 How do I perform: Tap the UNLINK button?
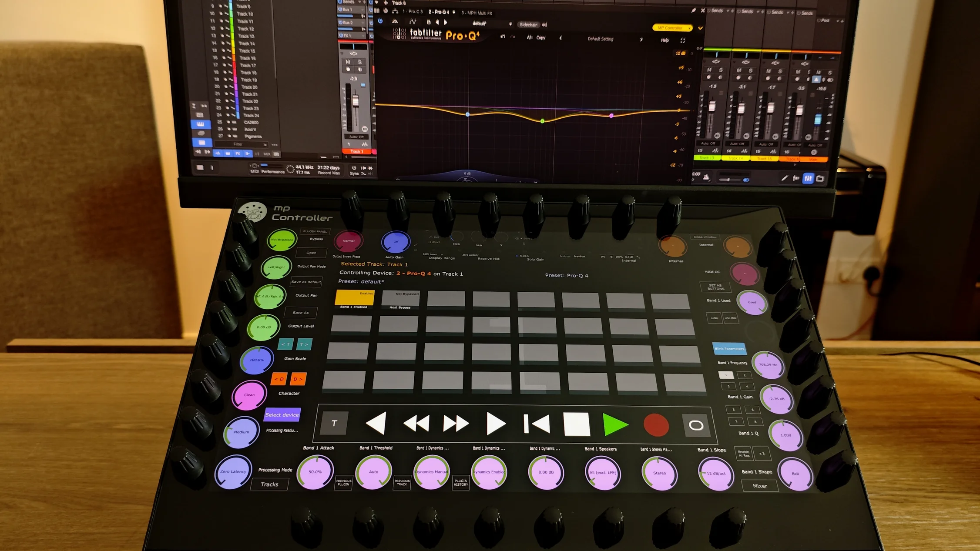coord(731,318)
